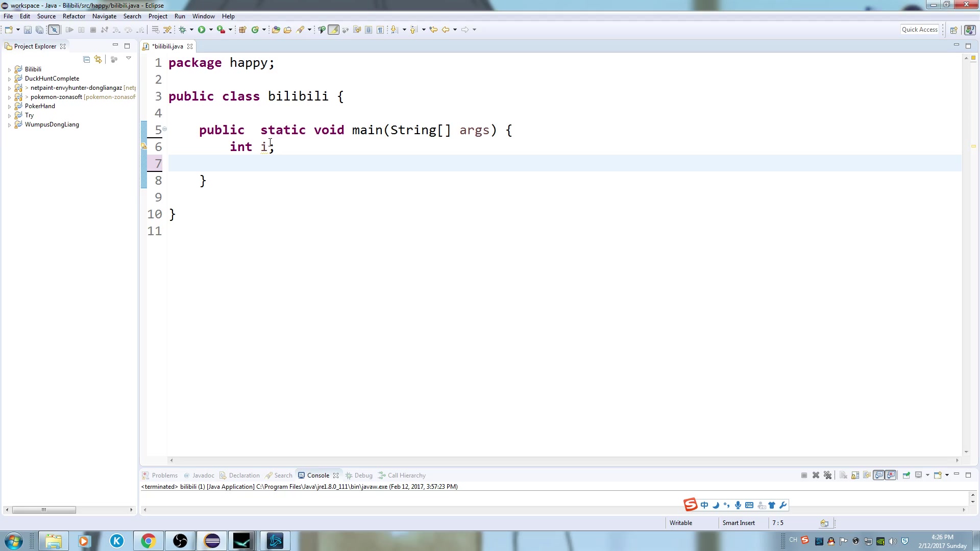Image resolution: width=980 pixels, height=551 pixels.
Task: Collapse All in Project Explorer
Action: pyautogui.click(x=86, y=60)
